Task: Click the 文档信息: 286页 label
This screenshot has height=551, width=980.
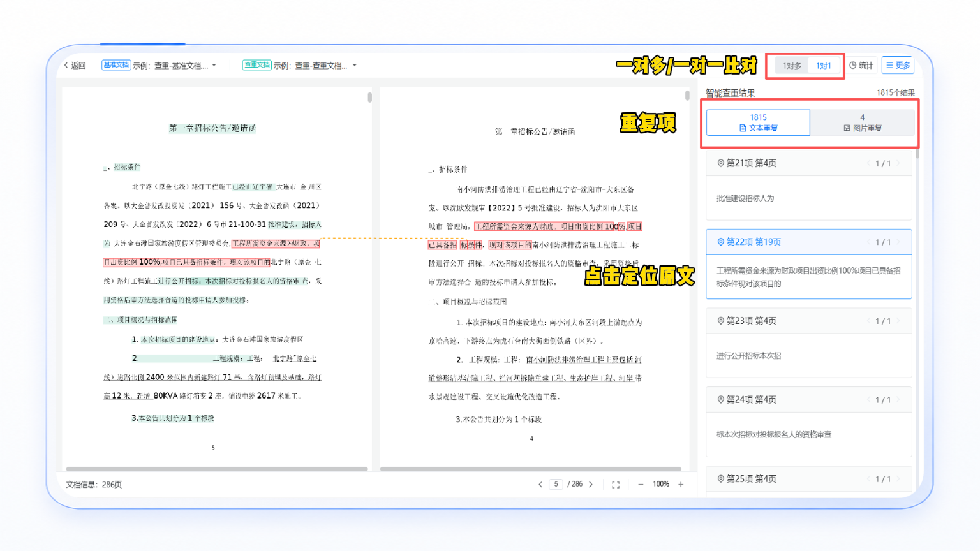Action: click(94, 485)
